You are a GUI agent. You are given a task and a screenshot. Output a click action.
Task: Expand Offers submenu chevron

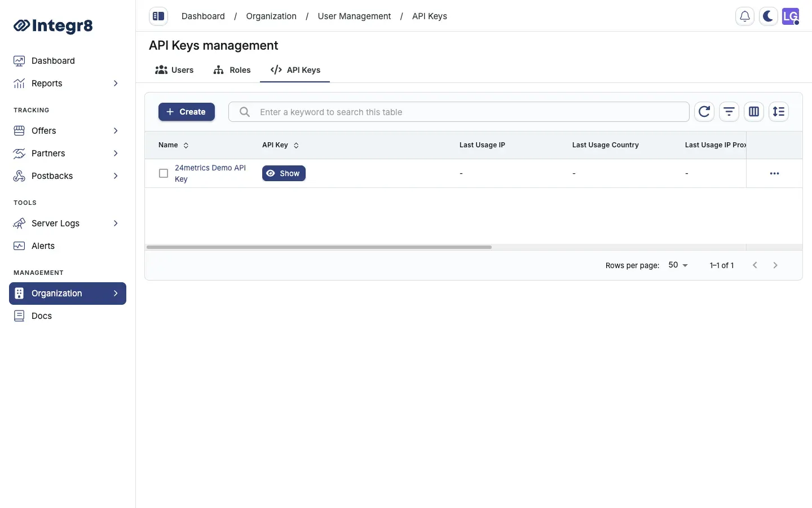tap(116, 131)
